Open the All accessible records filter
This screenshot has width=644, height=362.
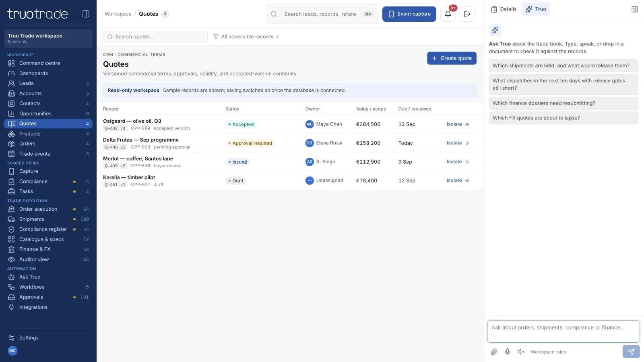(x=246, y=37)
